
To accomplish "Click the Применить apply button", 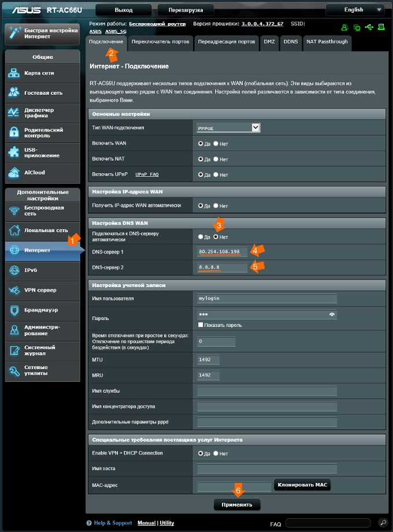I will point(237,504).
